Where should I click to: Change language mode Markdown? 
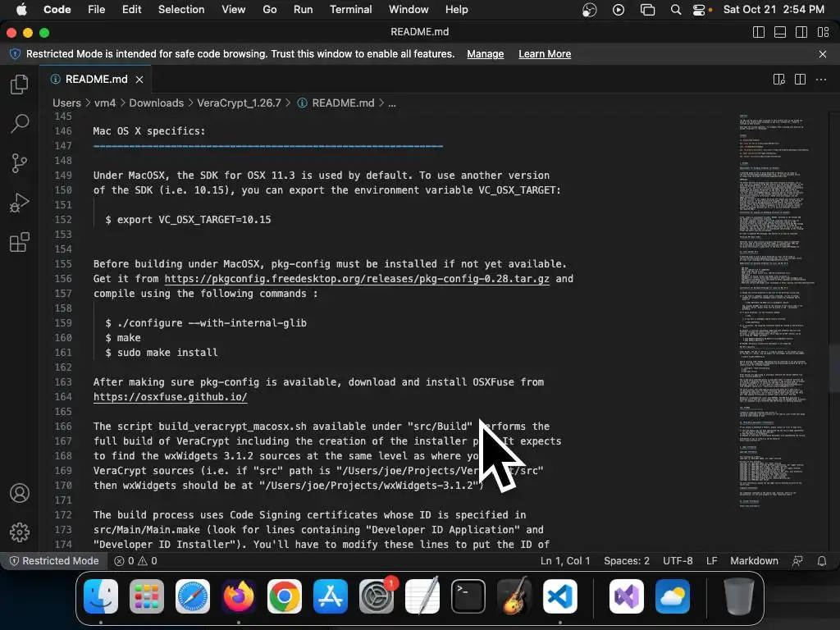pyautogui.click(x=754, y=561)
